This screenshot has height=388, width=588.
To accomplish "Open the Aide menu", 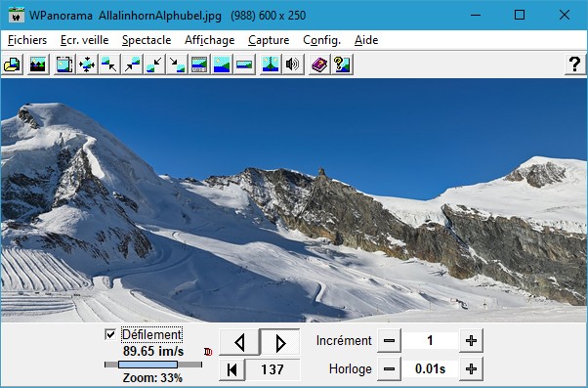I will click(x=366, y=40).
